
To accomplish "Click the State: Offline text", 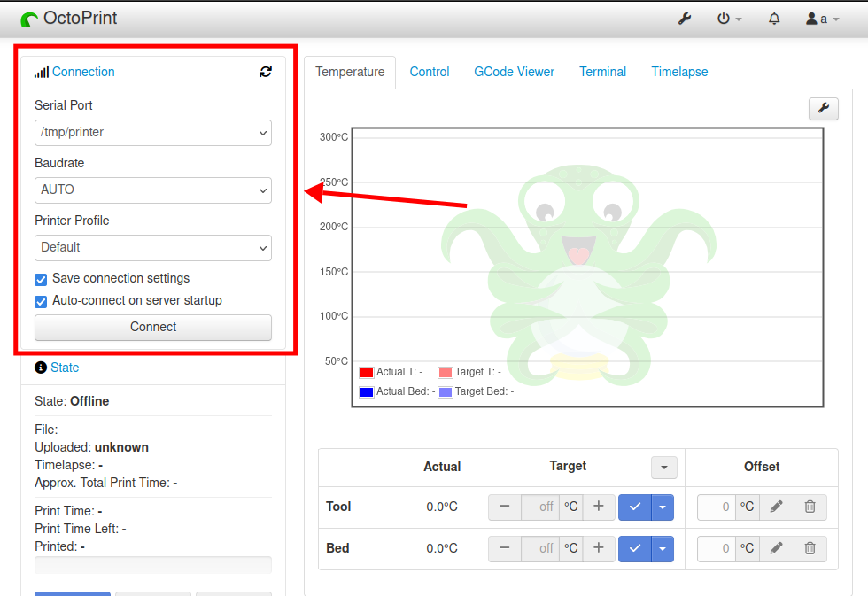I will [x=72, y=401].
